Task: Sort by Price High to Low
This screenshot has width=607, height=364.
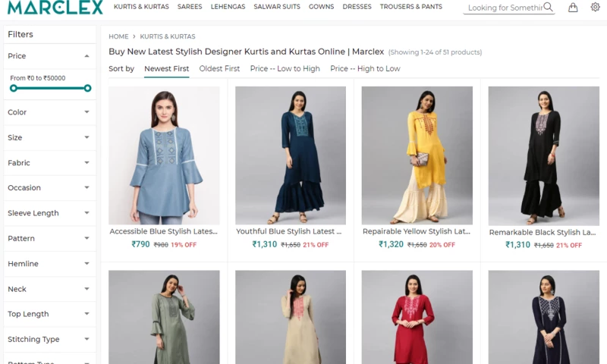Action: (x=365, y=69)
